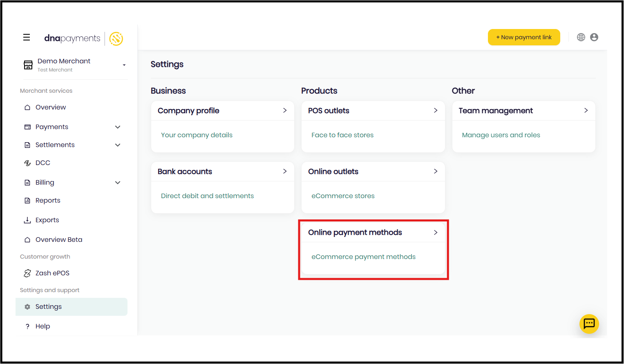Open the language globe icon
The height and width of the screenshot is (364, 624).
[x=581, y=37]
